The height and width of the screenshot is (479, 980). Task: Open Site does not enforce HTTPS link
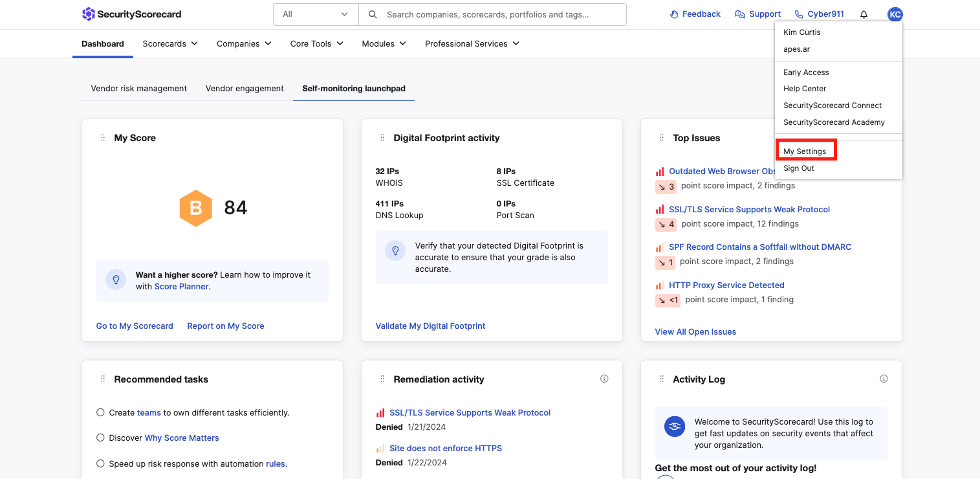point(446,448)
